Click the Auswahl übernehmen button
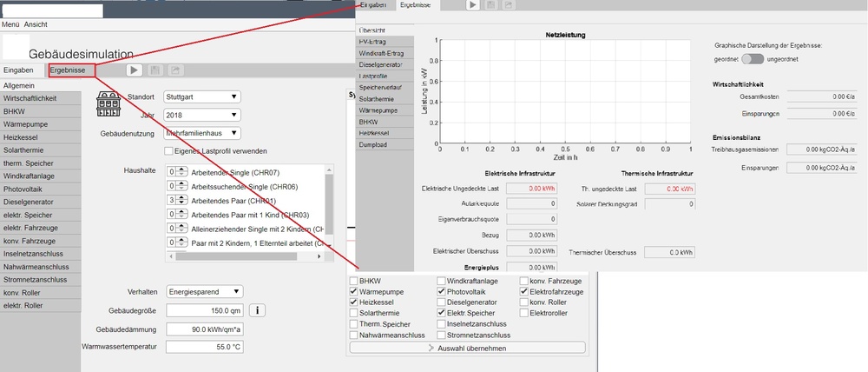 (467, 348)
